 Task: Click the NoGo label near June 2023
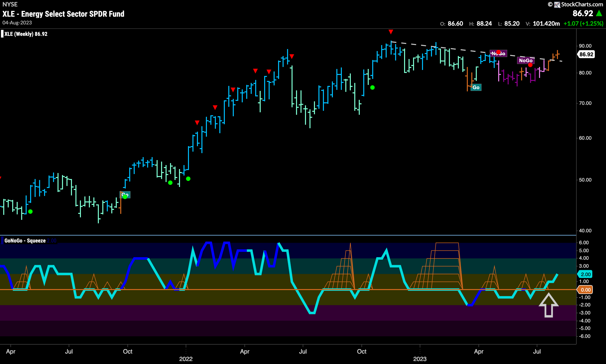[526, 61]
